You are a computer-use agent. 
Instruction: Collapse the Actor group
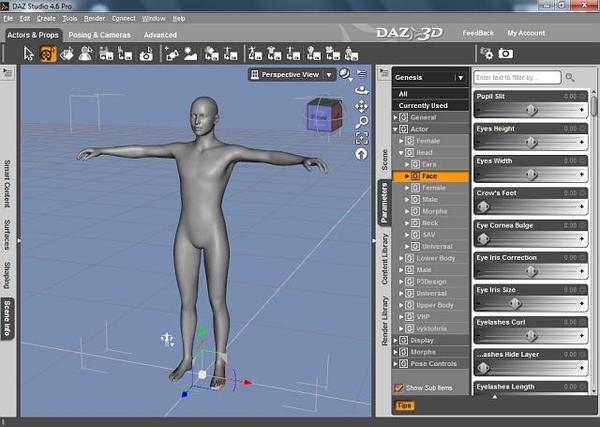pyautogui.click(x=395, y=129)
